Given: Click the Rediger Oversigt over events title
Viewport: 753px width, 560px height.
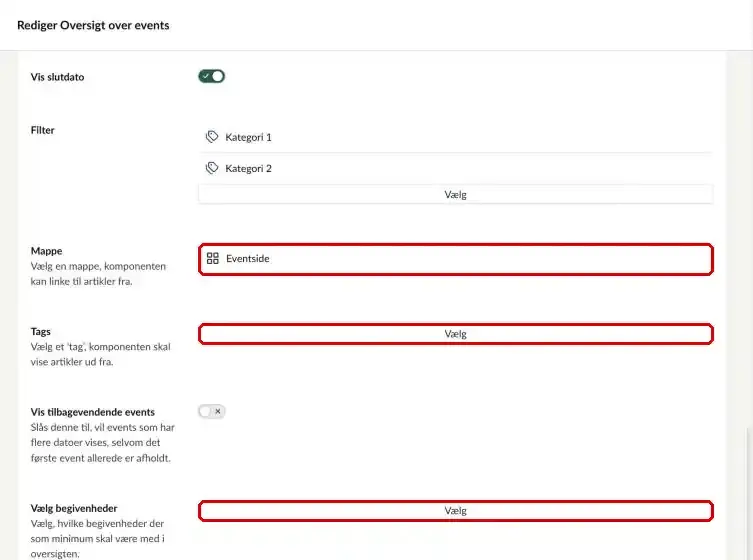Looking at the screenshot, I should coord(93,25).
